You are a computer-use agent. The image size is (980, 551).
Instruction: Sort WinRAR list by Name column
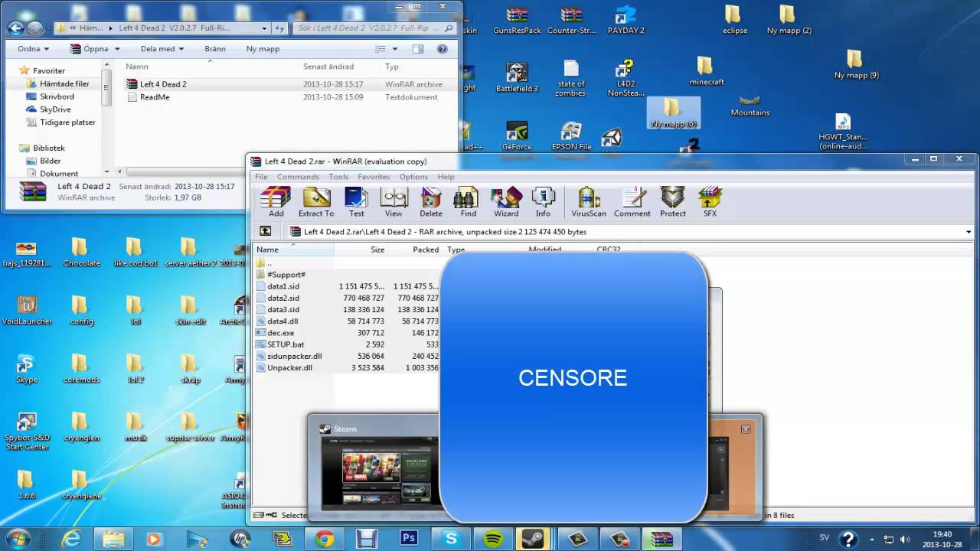(x=293, y=249)
